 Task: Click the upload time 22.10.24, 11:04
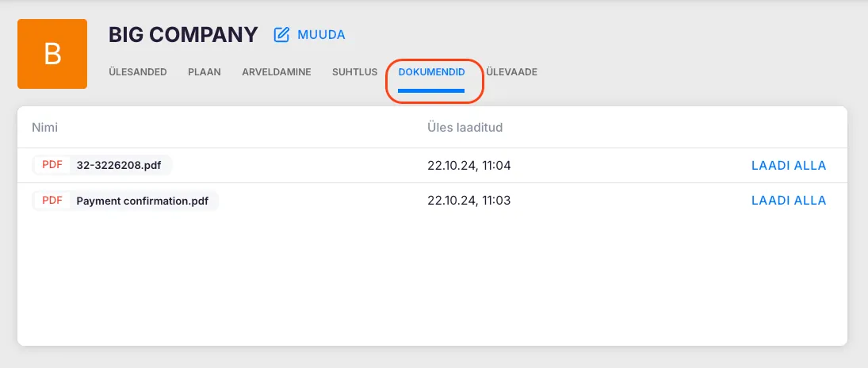pos(468,166)
